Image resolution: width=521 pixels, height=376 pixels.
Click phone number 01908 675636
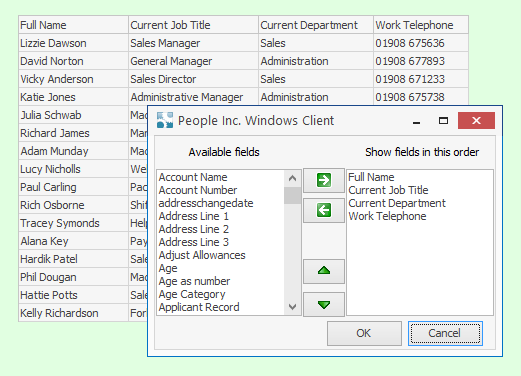(x=421, y=43)
